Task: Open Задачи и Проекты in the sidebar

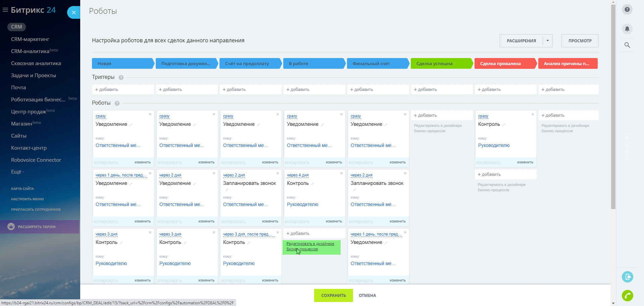Action: click(x=34, y=75)
